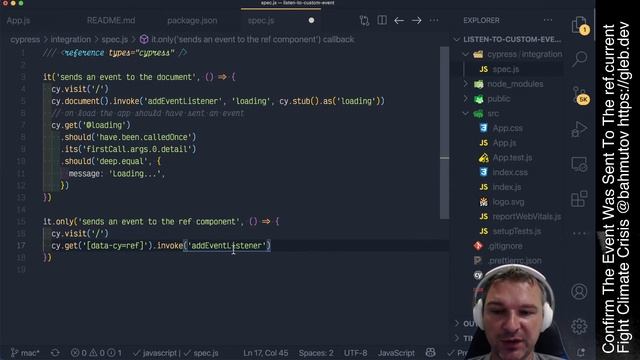This screenshot has width=640, height=360.
Task: Open App.test.js in the Explorer
Action: click(512, 158)
